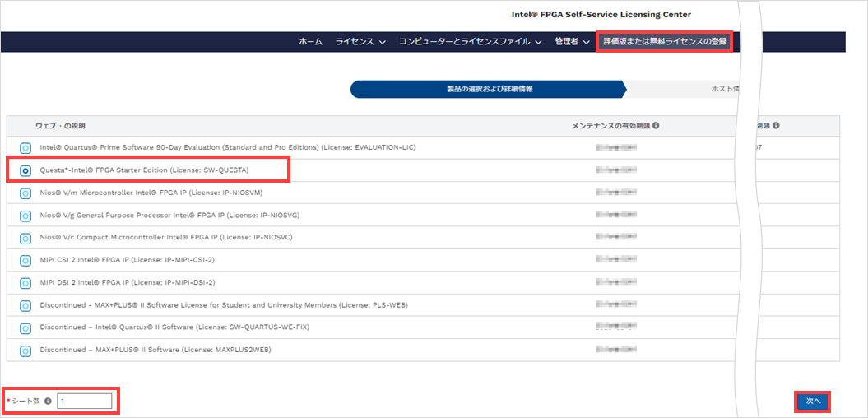Click the Nios V/m Microcontroller Intel FPGA IP text

coord(151,193)
